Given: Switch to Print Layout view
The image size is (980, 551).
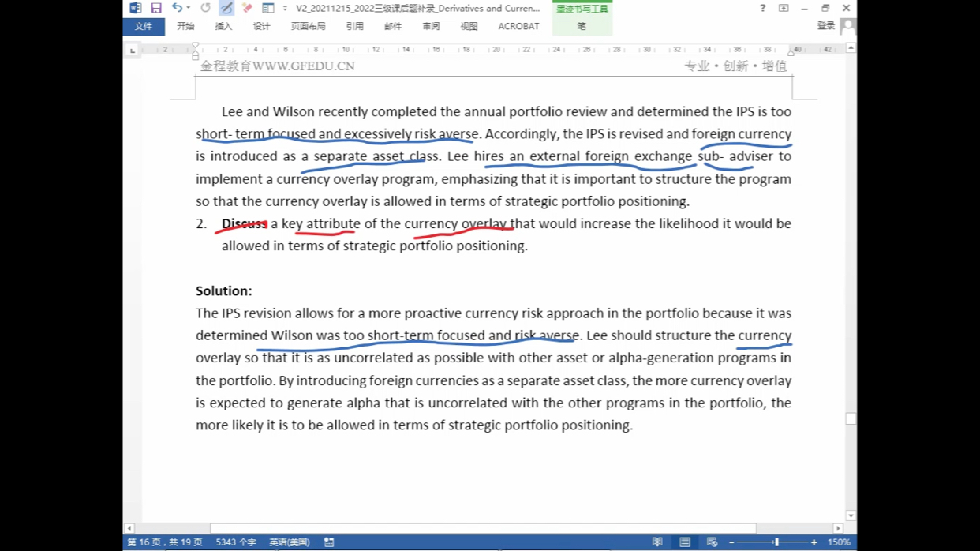Looking at the screenshot, I should click(685, 542).
